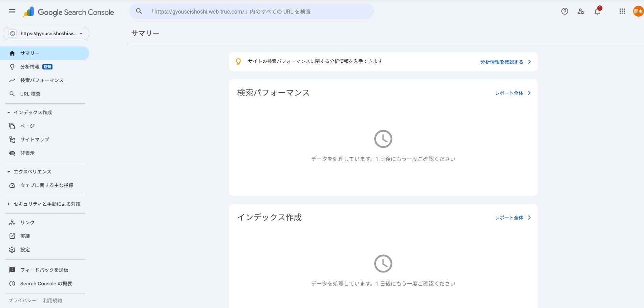644x308 pixels.
Task: Click the yellow lightbulb in the insights banner
Action: [x=238, y=61]
